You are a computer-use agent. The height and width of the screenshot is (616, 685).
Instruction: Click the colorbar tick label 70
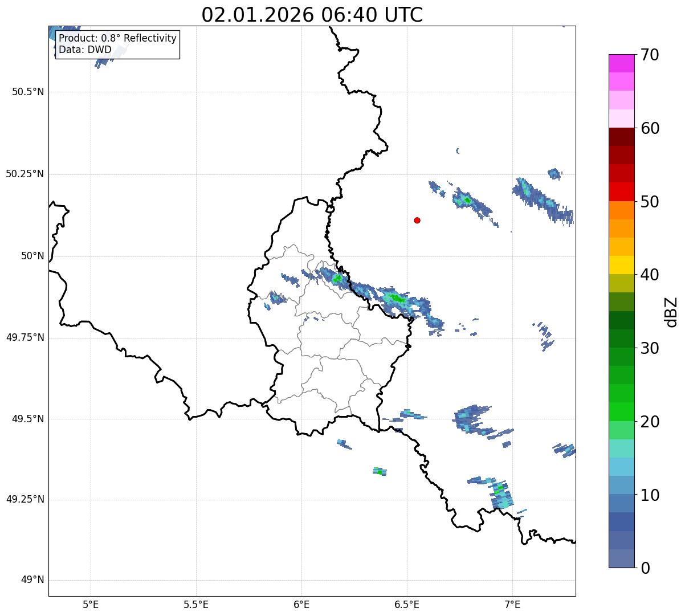[x=650, y=55]
